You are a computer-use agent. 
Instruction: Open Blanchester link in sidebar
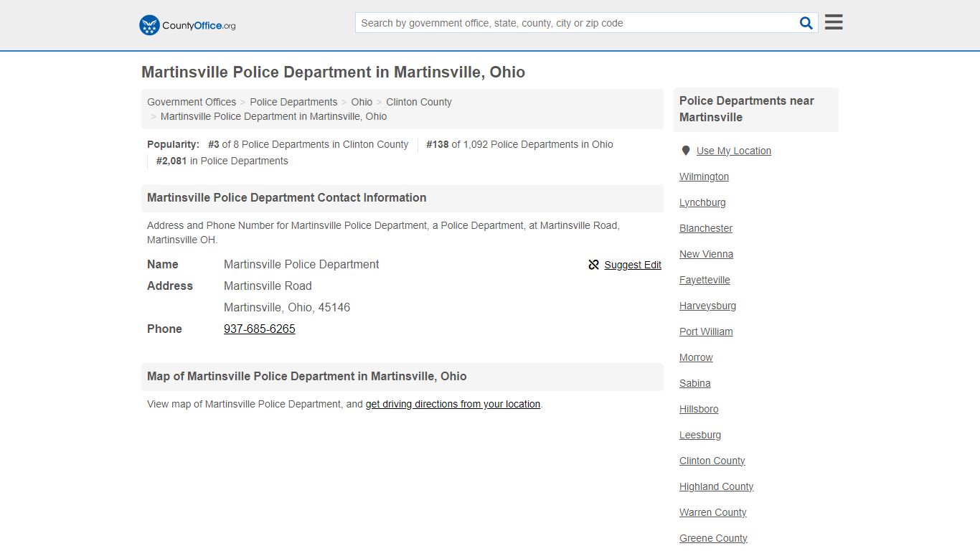706,228
